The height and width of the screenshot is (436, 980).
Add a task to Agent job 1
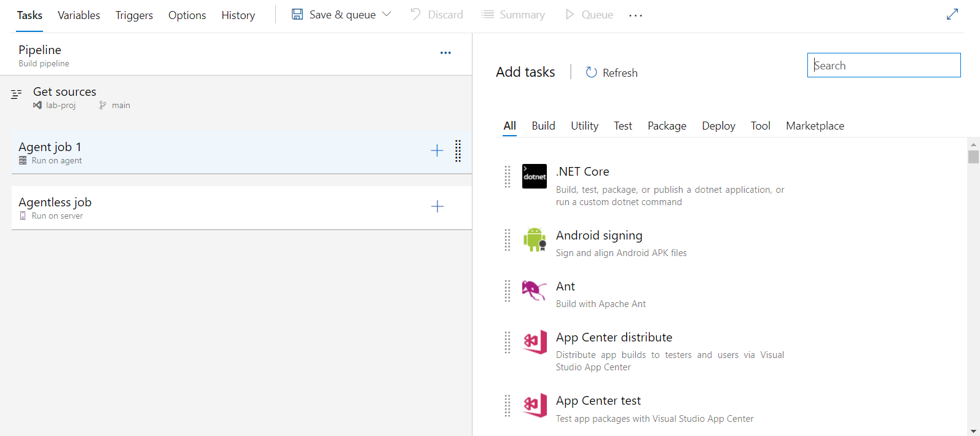pyautogui.click(x=437, y=150)
